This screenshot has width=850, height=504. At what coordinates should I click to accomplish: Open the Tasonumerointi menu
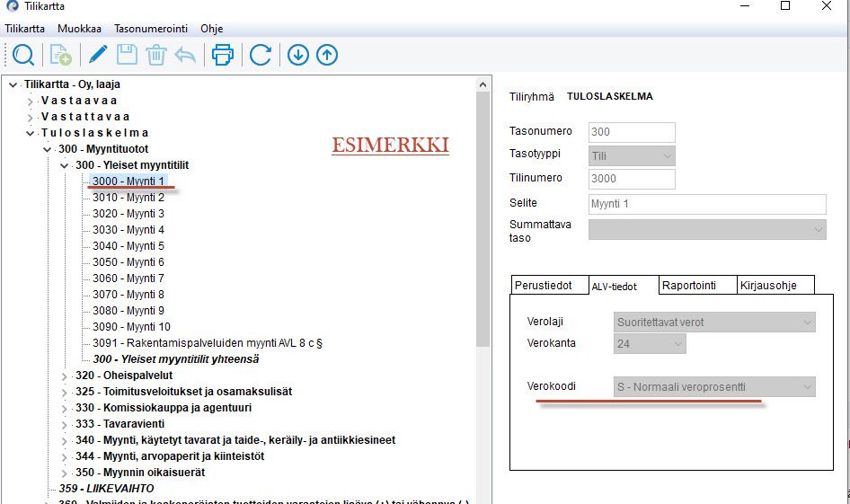tap(151, 29)
